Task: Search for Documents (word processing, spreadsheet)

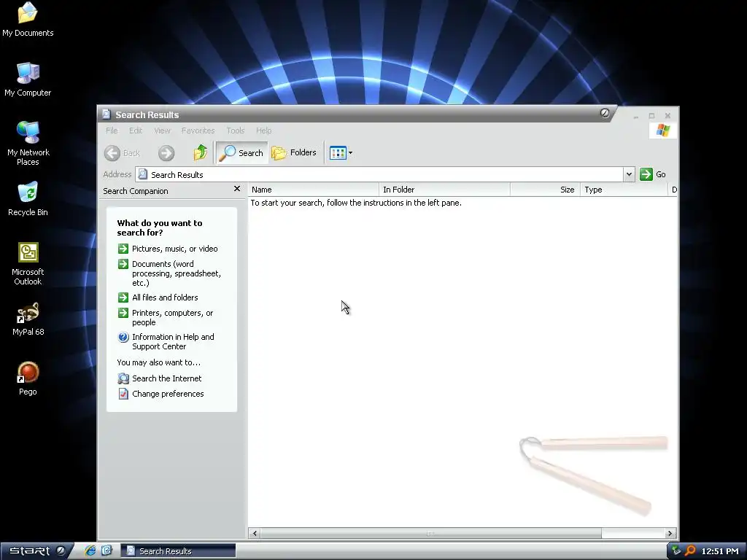Action: [177, 273]
